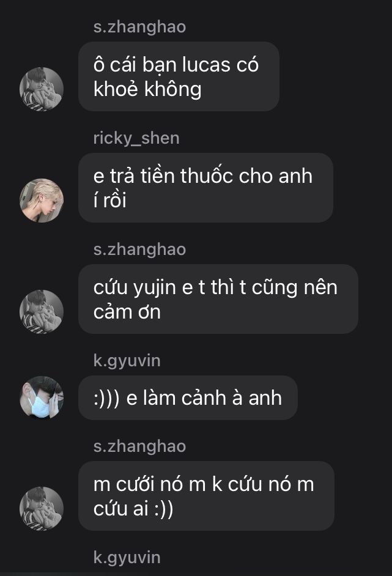This screenshot has height=576, width=392.
Task: Open s.zhanghao's avatar beside the yujin message
Action: coord(41,311)
